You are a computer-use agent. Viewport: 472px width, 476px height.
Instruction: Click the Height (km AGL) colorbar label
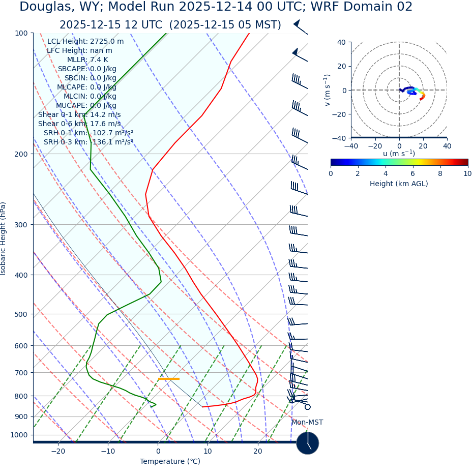pos(399,184)
